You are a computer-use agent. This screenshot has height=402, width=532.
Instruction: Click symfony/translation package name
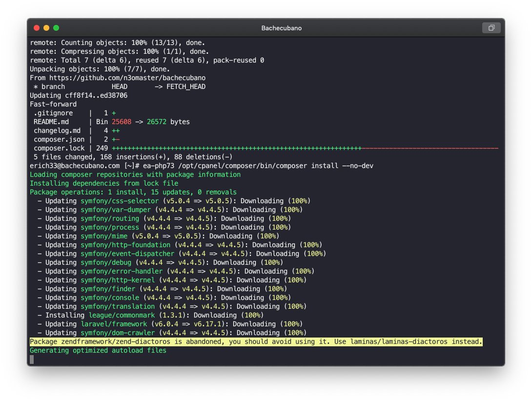[118, 307]
